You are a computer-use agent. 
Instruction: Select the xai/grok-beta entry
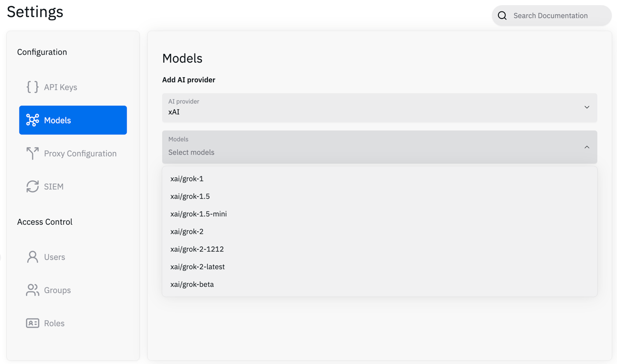pyautogui.click(x=192, y=284)
